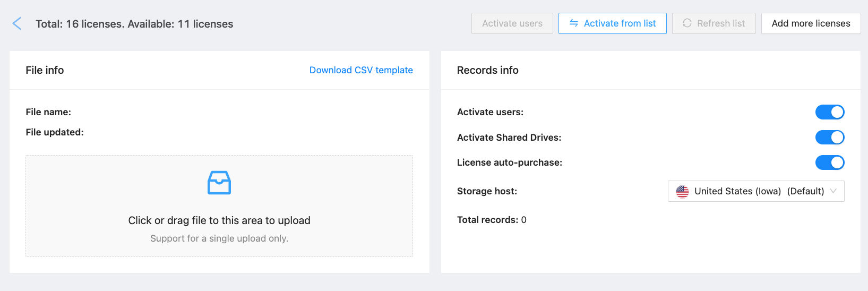Click the File info panel header
Screen dimensions: 868x291
(x=219, y=70)
